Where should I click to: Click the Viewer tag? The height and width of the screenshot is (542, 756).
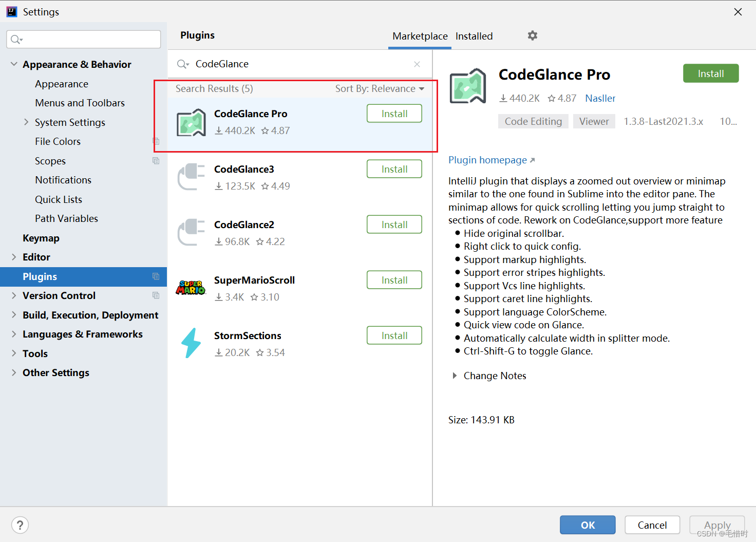pyautogui.click(x=594, y=121)
